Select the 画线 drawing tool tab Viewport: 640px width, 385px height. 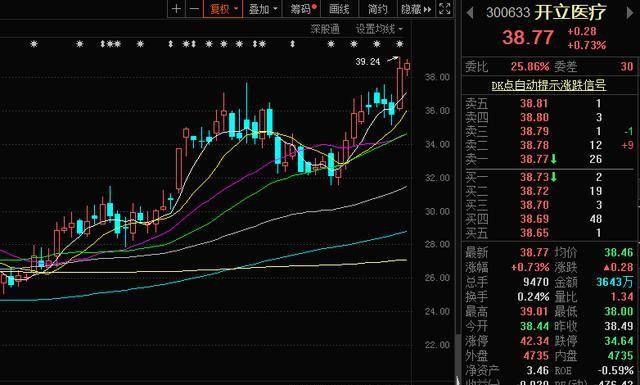pos(339,9)
